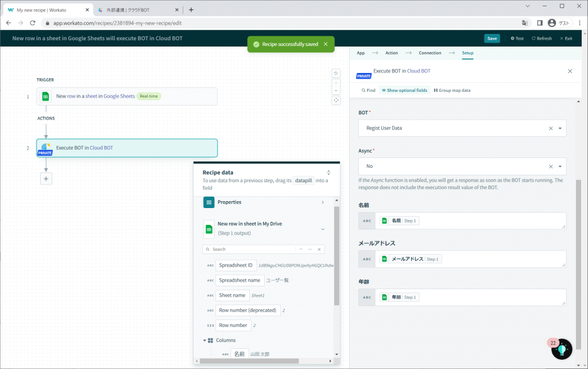The width and height of the screenshot is (588, 369).
Task: Collapse the Columns tree group
Action: [x=205, y=340]
